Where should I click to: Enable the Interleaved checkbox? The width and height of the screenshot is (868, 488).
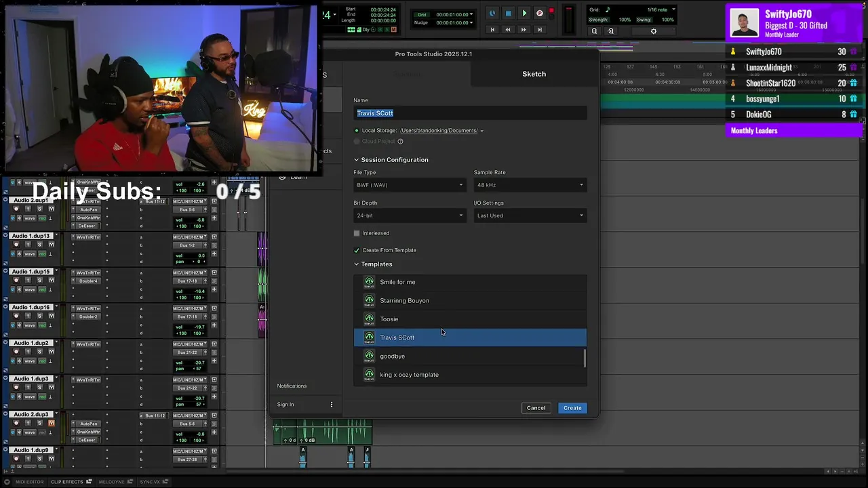pyautogui.click(x=357, y=233)
